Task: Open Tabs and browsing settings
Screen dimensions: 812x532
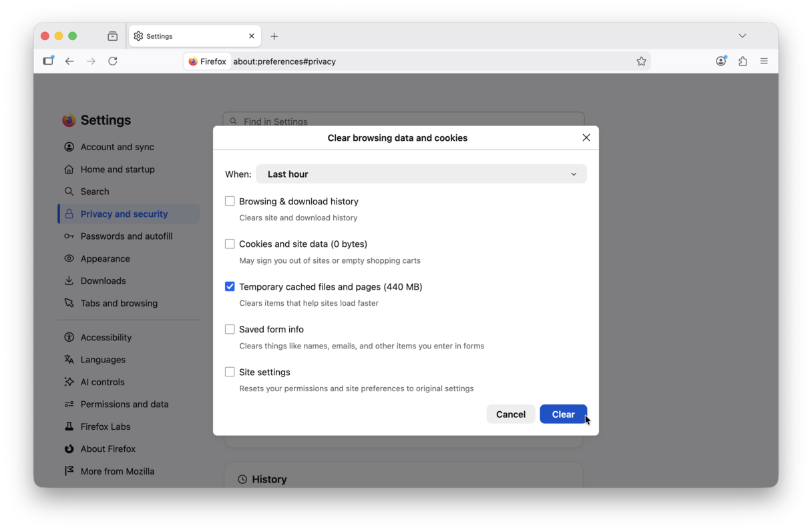Action: point(129,303)
